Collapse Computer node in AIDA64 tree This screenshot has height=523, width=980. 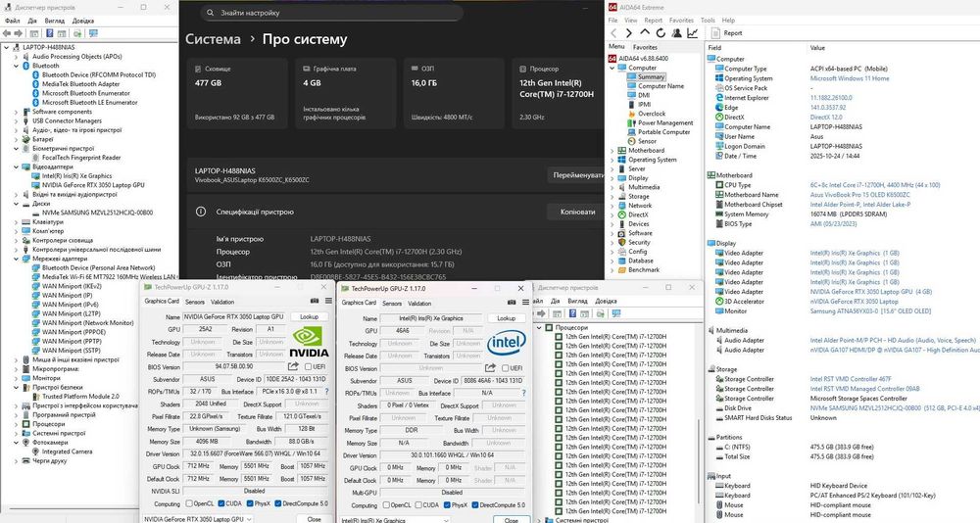point(612,68)
